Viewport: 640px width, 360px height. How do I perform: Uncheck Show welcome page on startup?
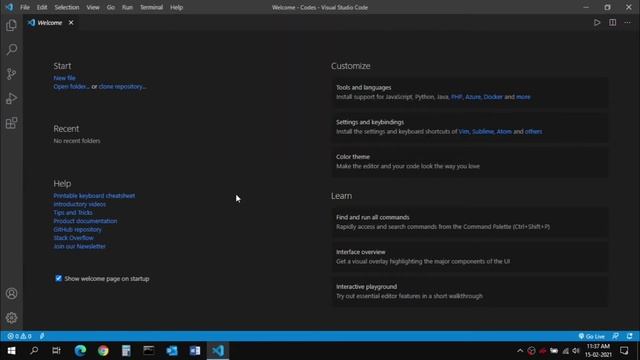(58, 278)
